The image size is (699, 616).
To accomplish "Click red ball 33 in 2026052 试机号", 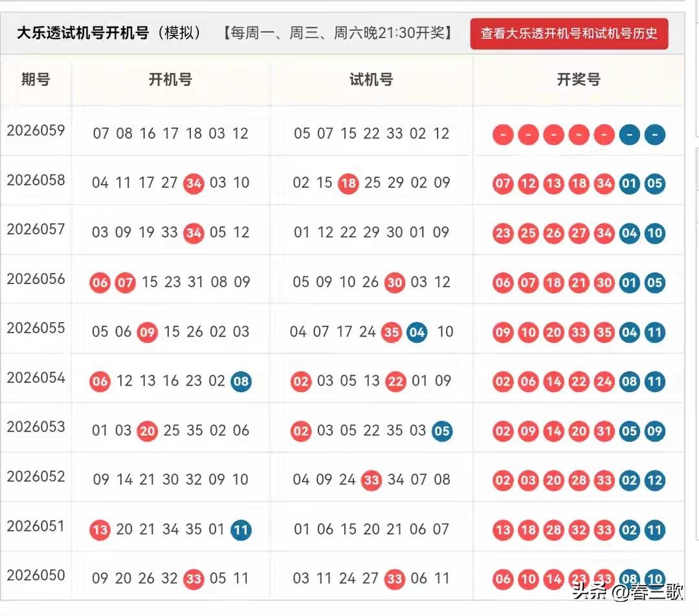I will (x=371, y=480).
